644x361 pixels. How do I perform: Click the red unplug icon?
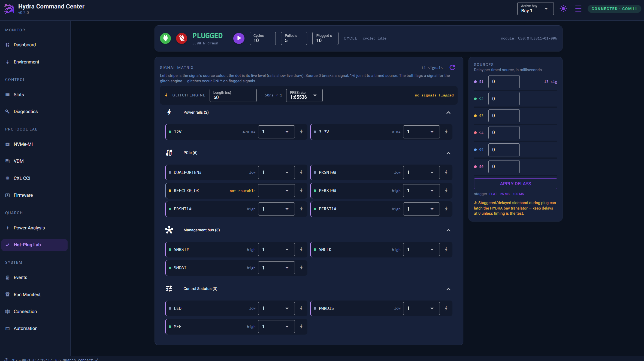tap(182, 38)
